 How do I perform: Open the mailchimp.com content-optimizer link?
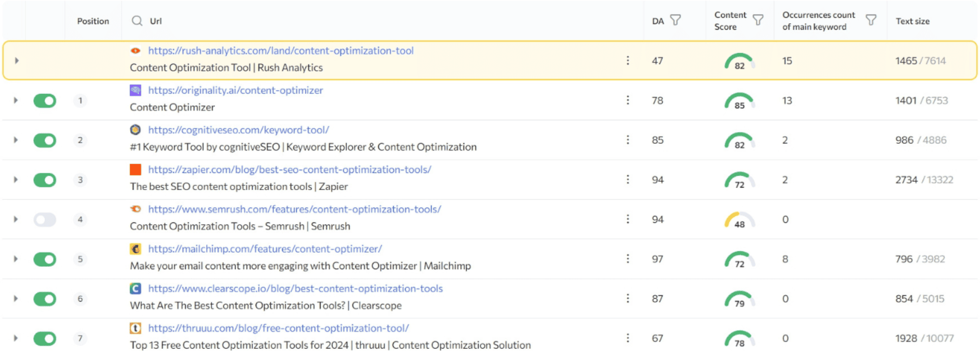[x=265, y=249]
